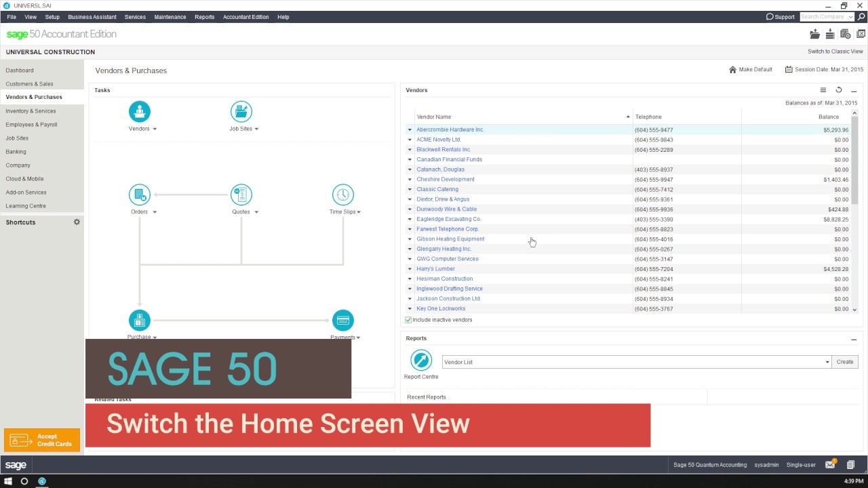Click the Shortcuts settings gear

tap(77, 222)
